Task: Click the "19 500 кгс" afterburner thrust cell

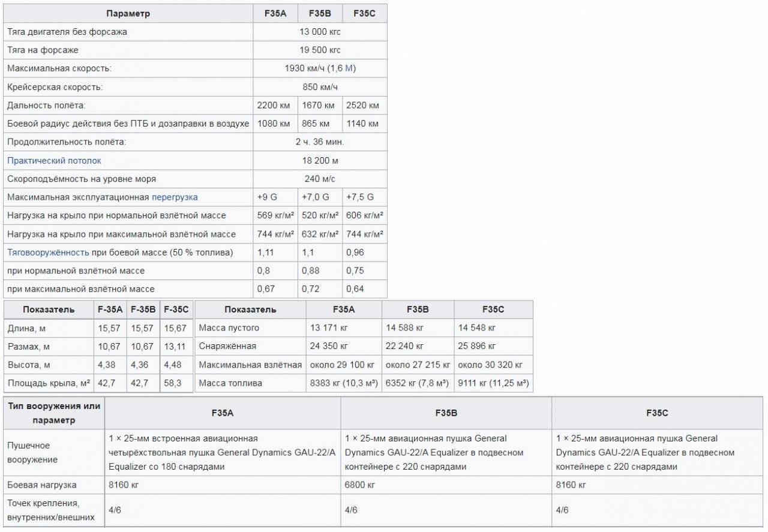Action: [x=320, y=50]
